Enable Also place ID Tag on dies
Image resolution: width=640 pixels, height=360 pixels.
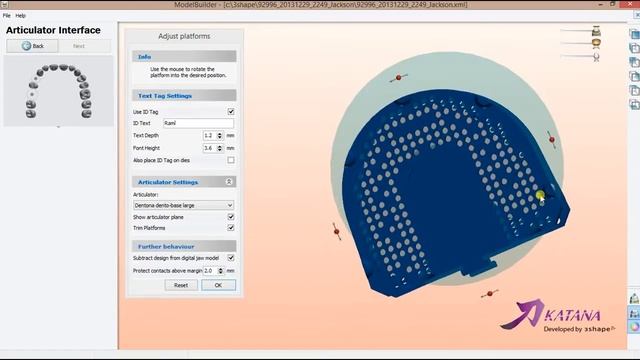click(x=231, y=160)
